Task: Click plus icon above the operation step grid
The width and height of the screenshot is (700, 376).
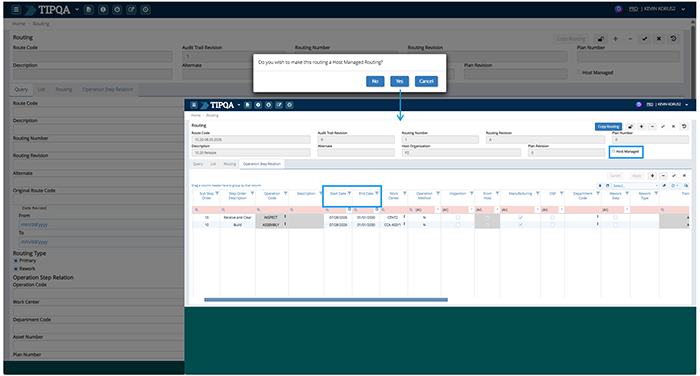Action: point(652,176)
